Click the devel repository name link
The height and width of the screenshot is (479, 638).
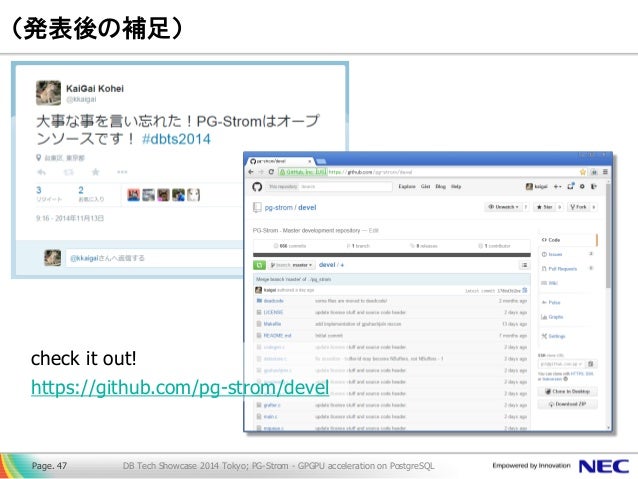click(307, 208)
